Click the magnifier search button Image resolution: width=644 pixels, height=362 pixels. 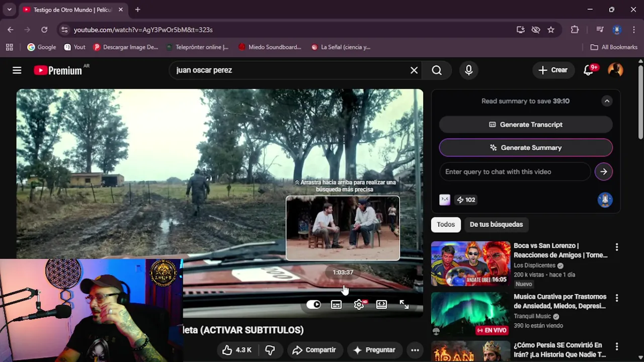pyautogui.click(x=437, y=70)
